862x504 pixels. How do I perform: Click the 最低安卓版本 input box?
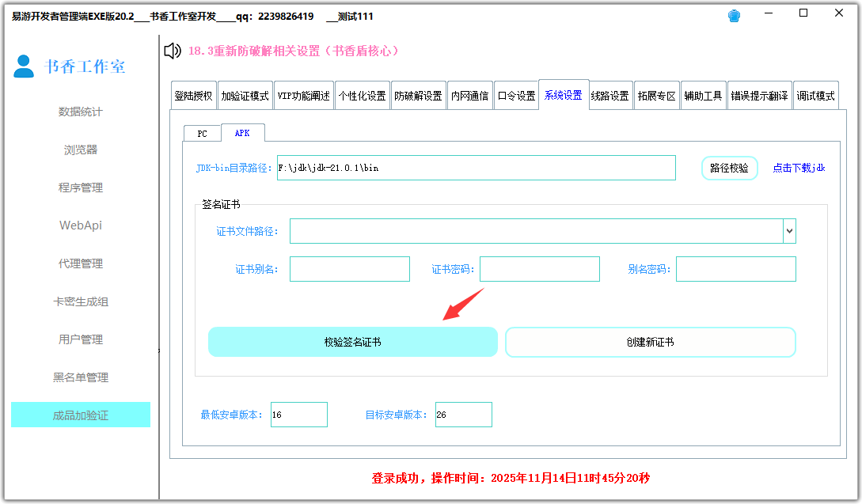click(x=299, y=414)
